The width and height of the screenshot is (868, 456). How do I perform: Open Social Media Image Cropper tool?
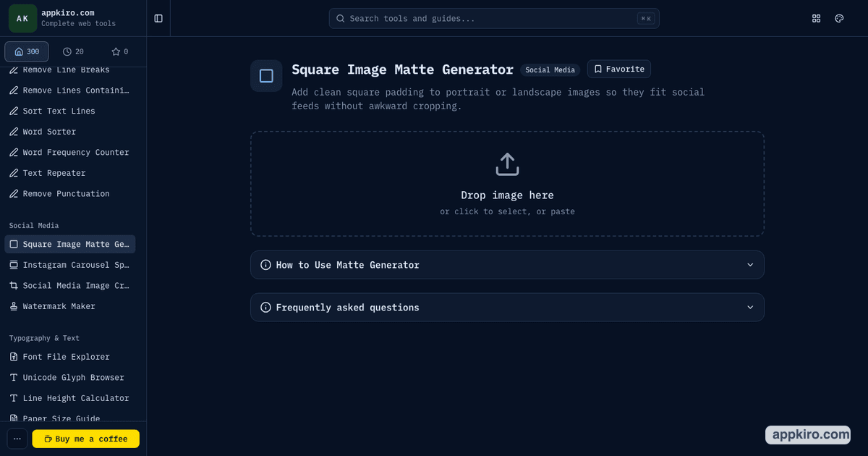[70, 285]
